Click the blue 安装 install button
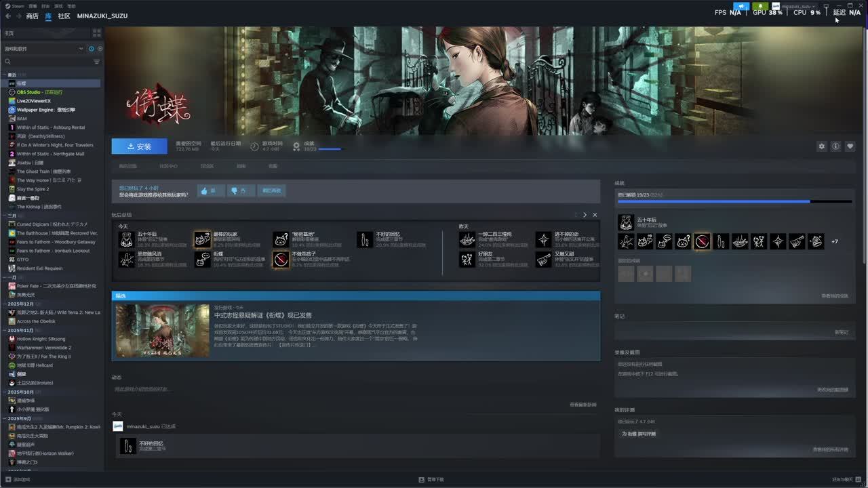The image size is (868, 488). (139, 146)
